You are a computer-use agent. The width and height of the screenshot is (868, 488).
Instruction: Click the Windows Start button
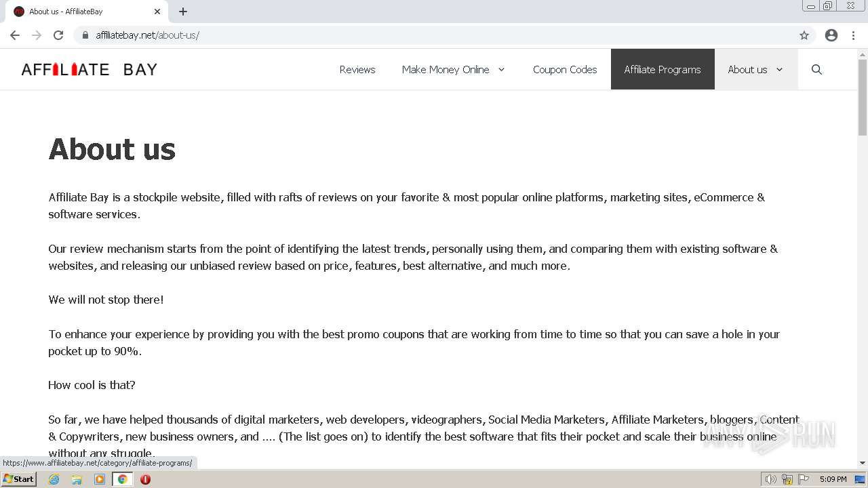tap(18, 479)
